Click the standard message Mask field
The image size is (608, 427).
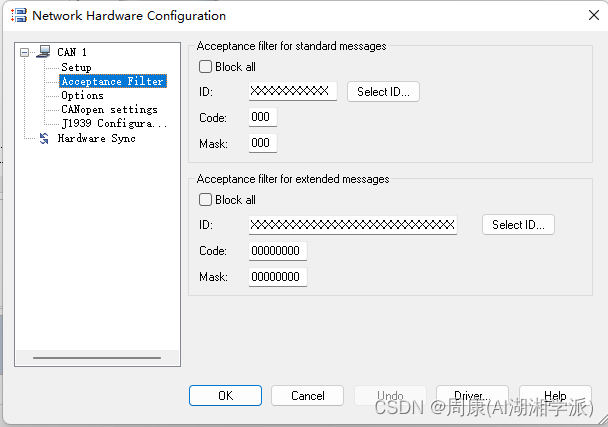click(x=262, y=144)
